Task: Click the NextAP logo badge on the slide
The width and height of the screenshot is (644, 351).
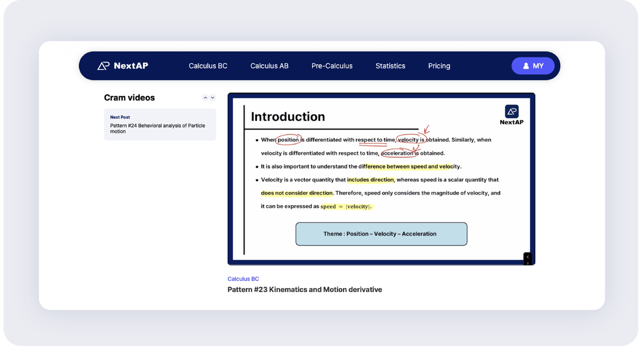Action: [x=511, y=112]
